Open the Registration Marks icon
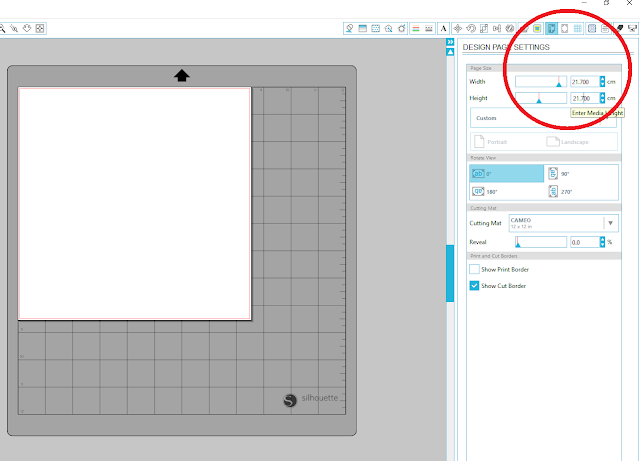Screen dimensions: 640x461 pyautogui.click(x=564, y=28)
